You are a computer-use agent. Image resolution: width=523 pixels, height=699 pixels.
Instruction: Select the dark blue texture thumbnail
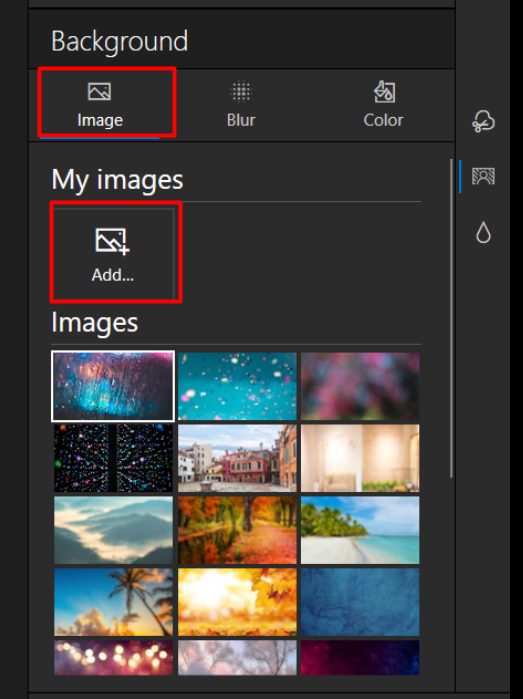[x=360, y=602]
